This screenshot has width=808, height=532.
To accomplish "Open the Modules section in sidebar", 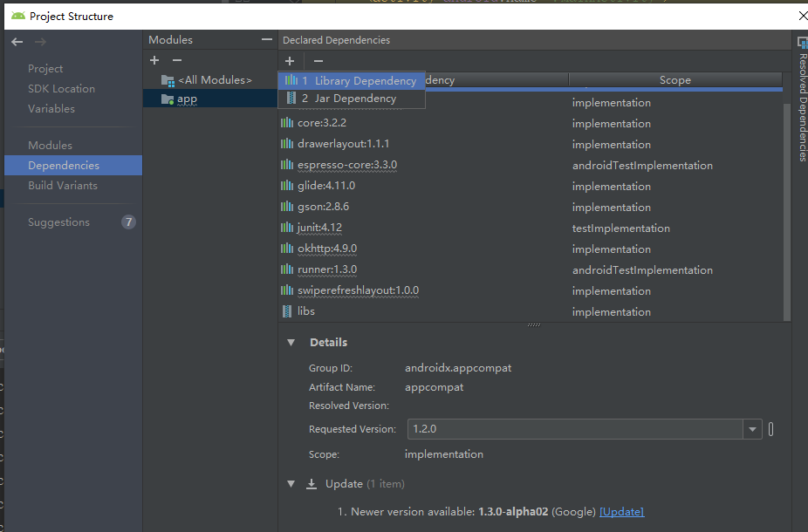I will pos(50,146).
